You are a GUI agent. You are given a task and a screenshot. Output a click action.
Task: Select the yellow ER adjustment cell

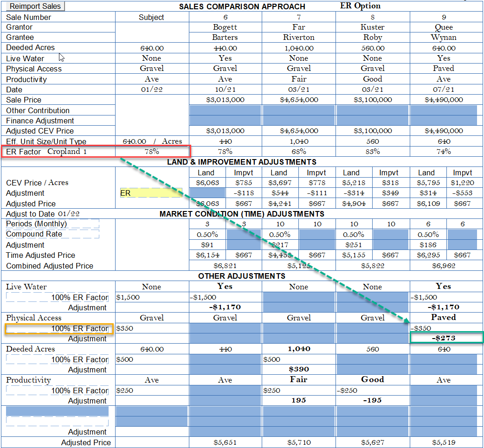(x=151, y=193)
